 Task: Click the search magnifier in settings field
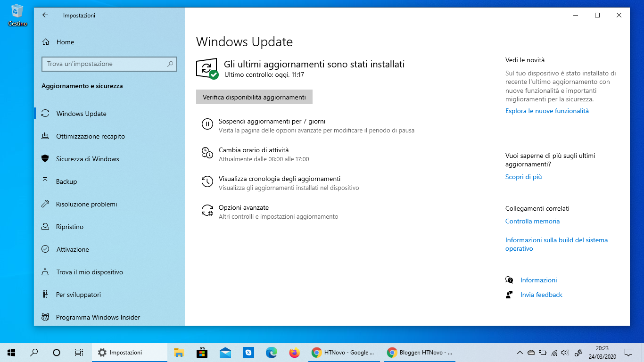[170, 64]
